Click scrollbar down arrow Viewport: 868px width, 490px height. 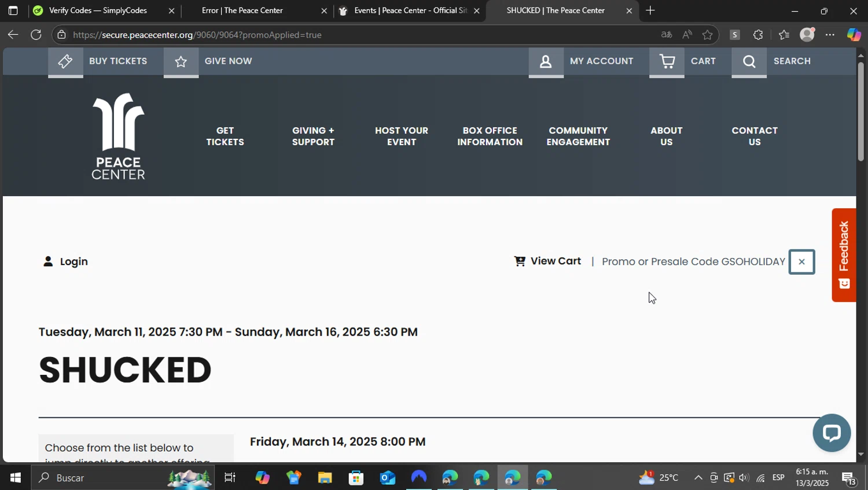coord(861,455)
